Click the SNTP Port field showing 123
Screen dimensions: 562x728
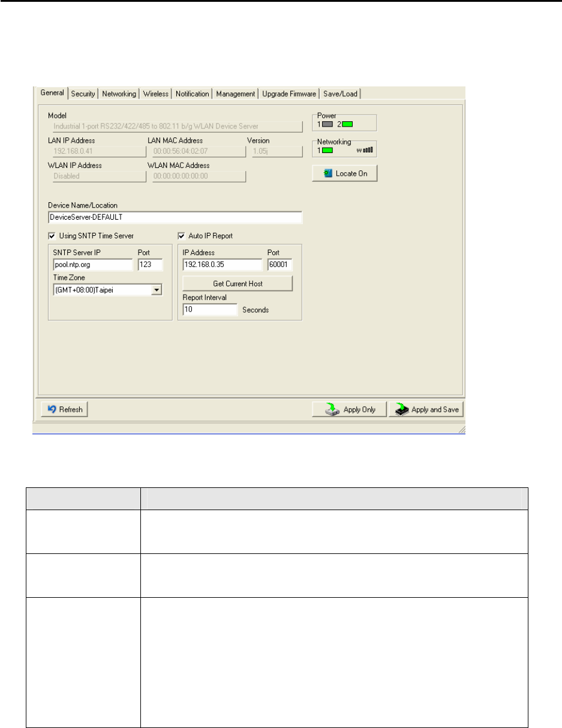point(150,265)
